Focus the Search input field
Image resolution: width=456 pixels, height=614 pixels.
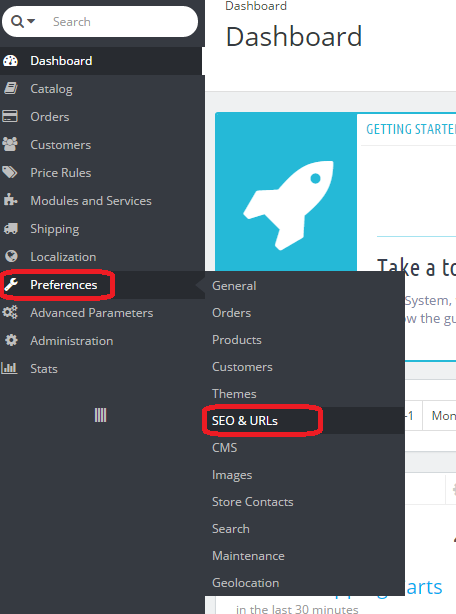point(121,22)
